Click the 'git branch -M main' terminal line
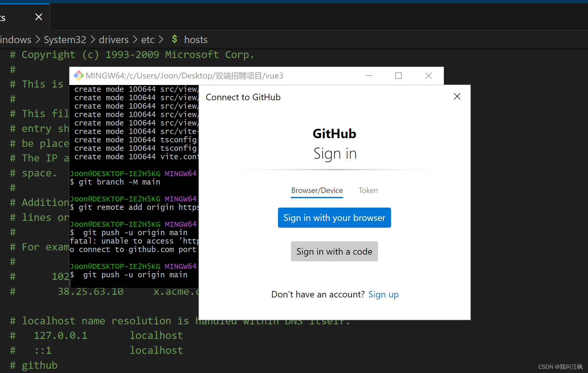This screenshot has height=373, width=588. click(x=115, y=182)
